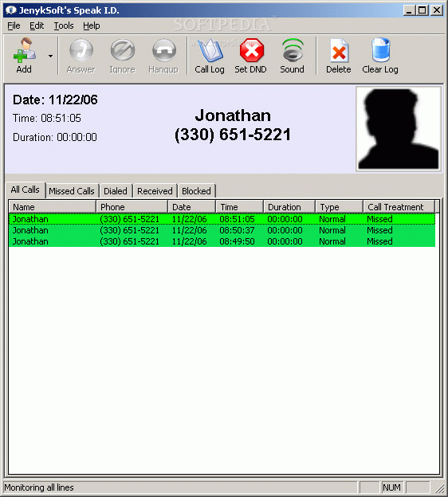Screen dimensions: 448x497
Task: Switch to the Received tab
Action: coord(155,191)
